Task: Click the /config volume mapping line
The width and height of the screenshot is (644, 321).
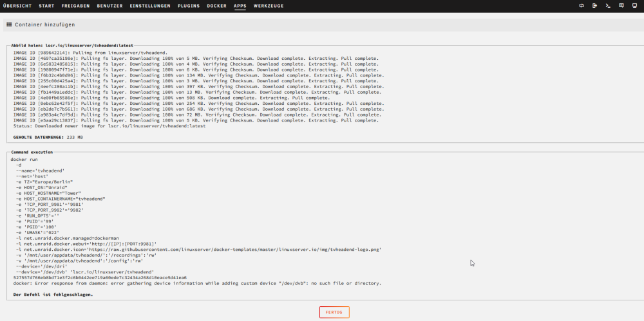Action: point(79,261)
